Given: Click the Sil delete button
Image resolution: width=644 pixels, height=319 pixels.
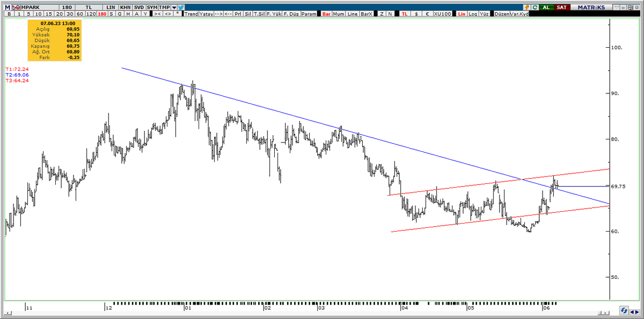Looking at the screenshot, I should (x=247, y=14).
